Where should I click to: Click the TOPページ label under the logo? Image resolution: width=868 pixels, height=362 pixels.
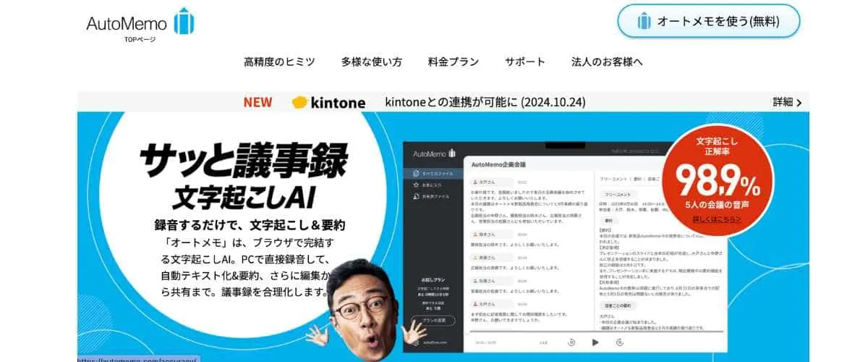tap(139, 39)
